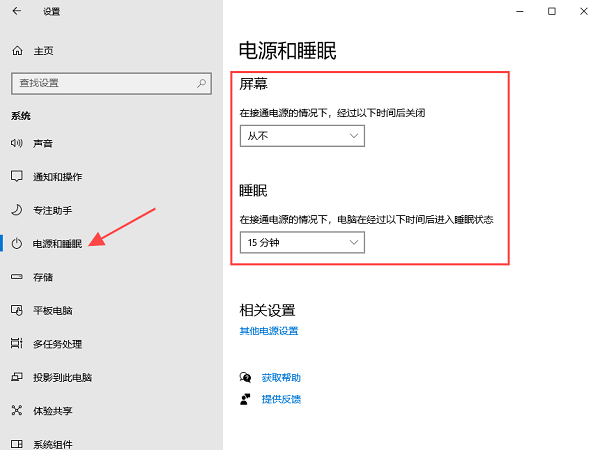The height and width of the screenshot is (450, 600).
Task: Click the 电源和睡眠 power icon
Action: coord(16,243)
